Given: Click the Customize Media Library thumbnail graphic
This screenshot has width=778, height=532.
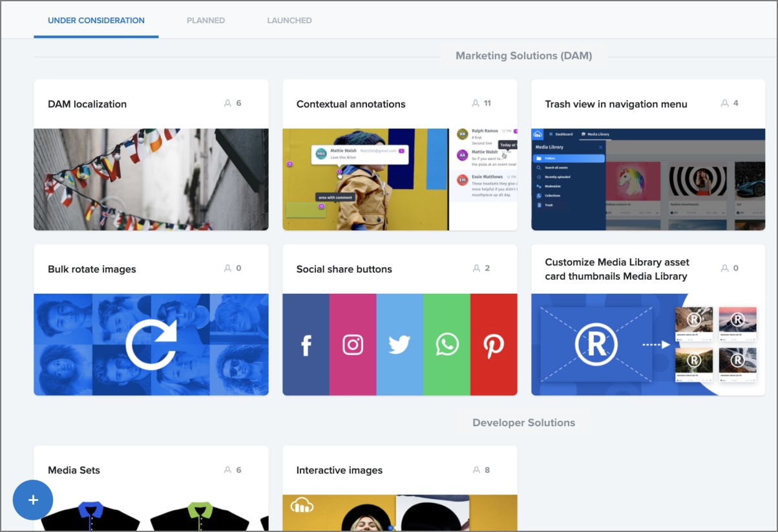Looking at the screenshot, I should [x=648, y=345].
